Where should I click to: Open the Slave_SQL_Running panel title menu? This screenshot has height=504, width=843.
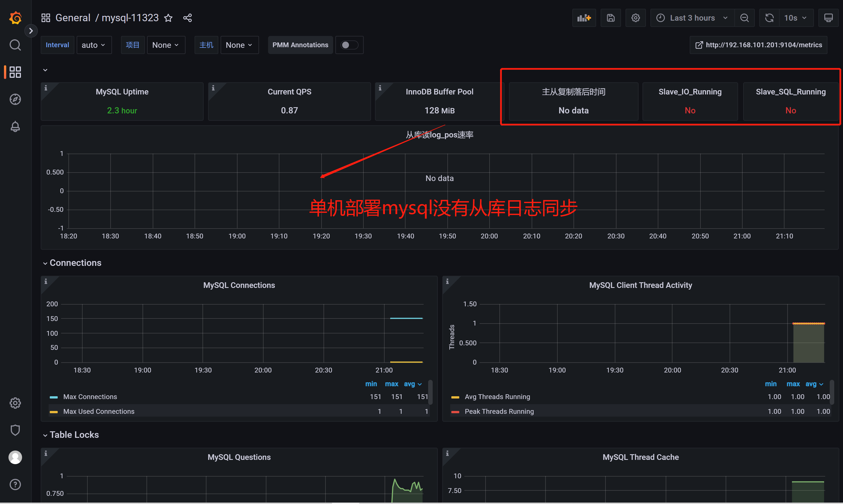coord(791,92)
